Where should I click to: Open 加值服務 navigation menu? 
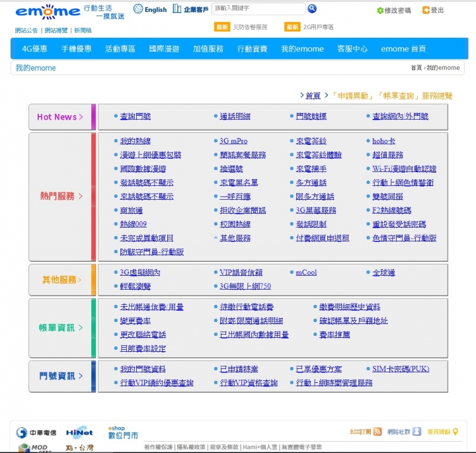click(208, 48)
